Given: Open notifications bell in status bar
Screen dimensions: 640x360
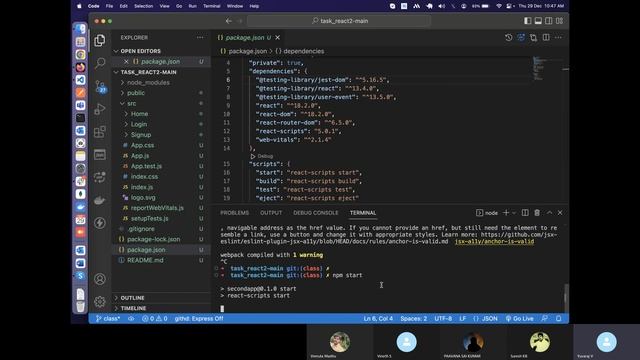Looking at the screenshot, I should pyautogui.click(x=559, y=318).
